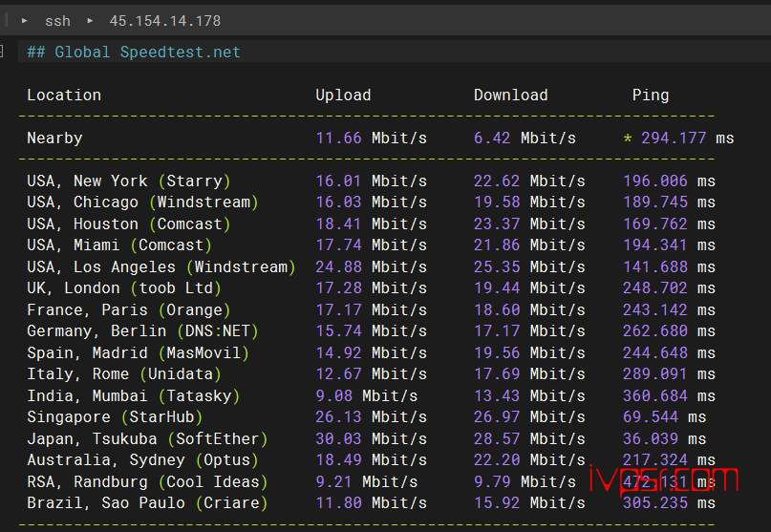The image size is (771, 532).
Task: Select the 'USA, Houston (Comcast)' row
Action: pos(372,224)
